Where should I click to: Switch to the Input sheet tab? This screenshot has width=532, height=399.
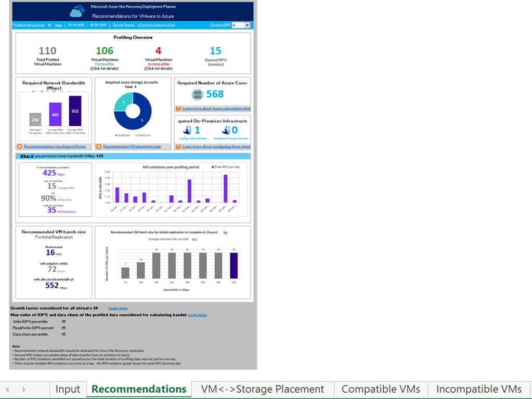click(68, 389)
